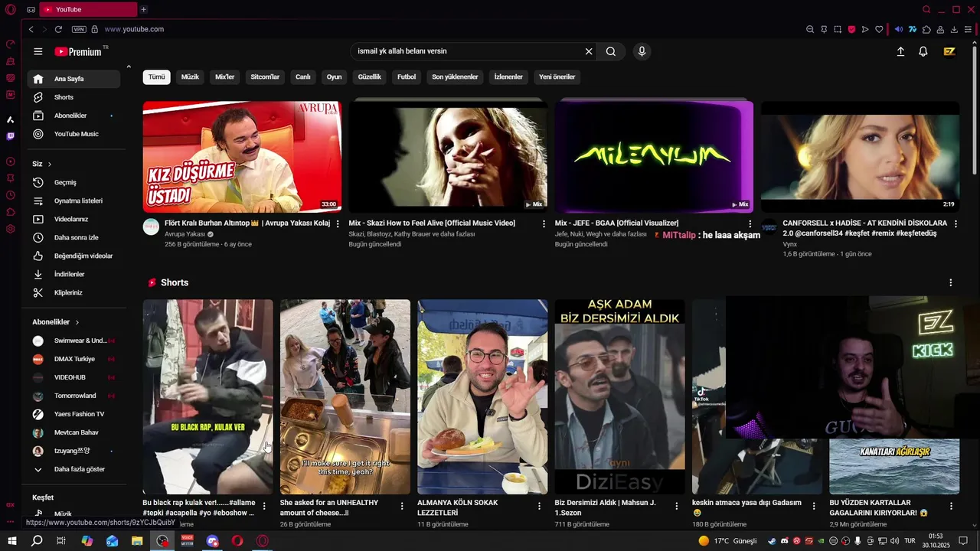Open the 7TV extension icon
Screen dimensions: 980x551
click(x=913, y=29)
